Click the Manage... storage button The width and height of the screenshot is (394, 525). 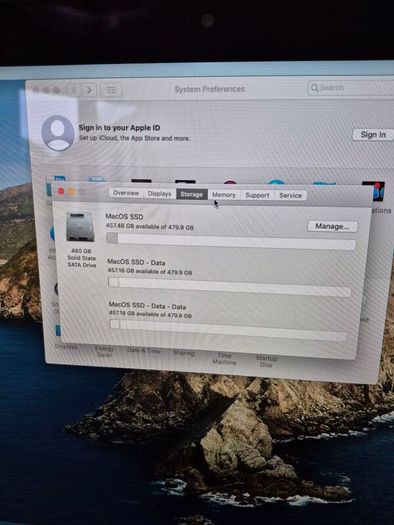tap(332, 226)
